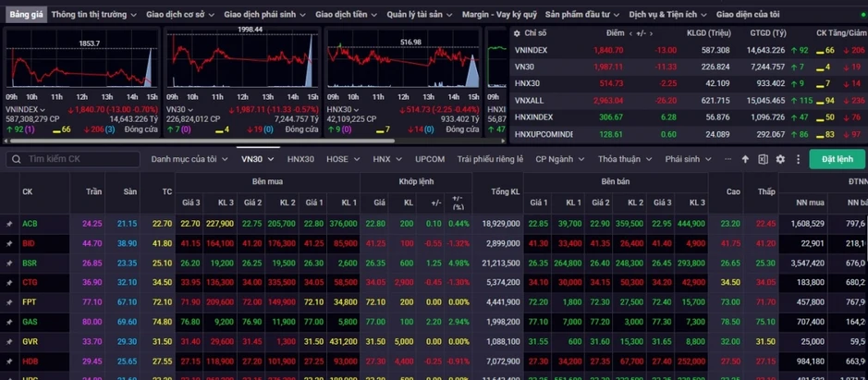Click the HNX30 intraday chart

pyautogui.click(x=403, y=60)
